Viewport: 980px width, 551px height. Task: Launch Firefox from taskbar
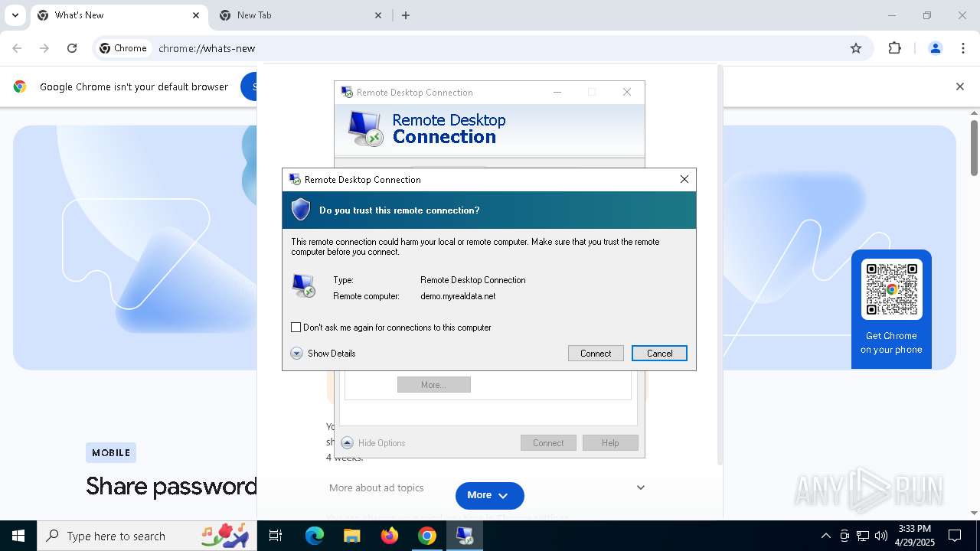pyautogui.click(x=390, y=536)
